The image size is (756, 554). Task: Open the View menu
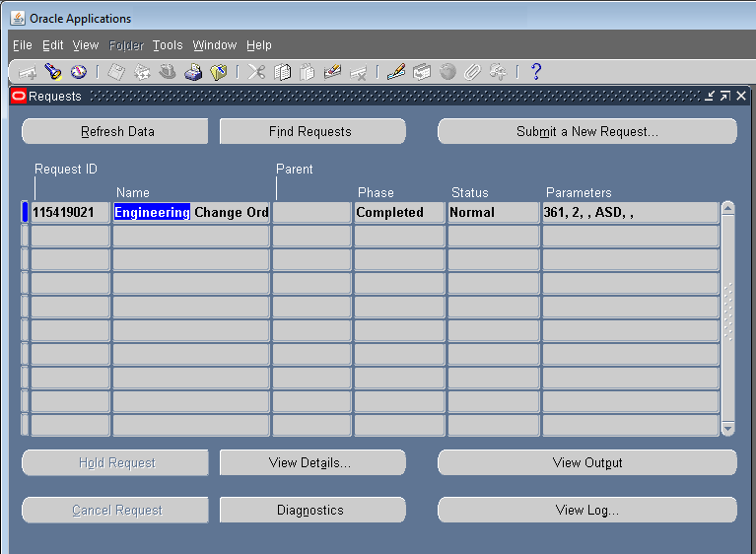86,45
